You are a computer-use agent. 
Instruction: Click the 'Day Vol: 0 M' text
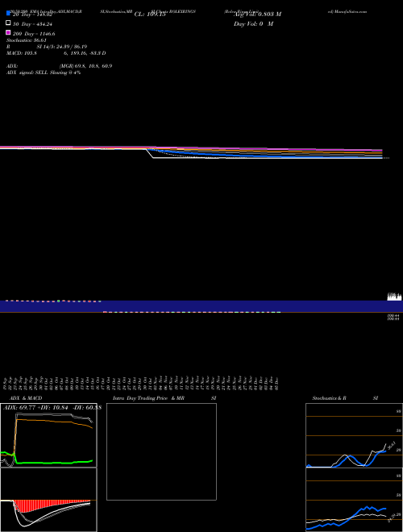point(253,24)
